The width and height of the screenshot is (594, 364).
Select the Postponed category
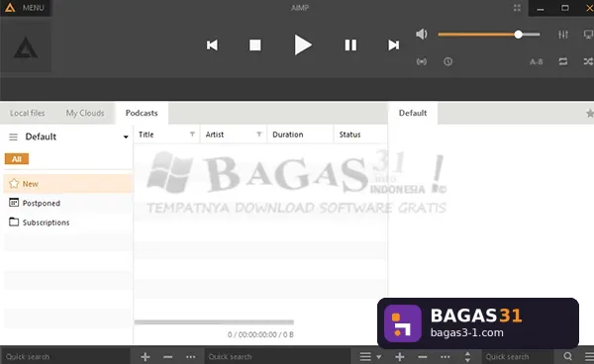[68, 203]
